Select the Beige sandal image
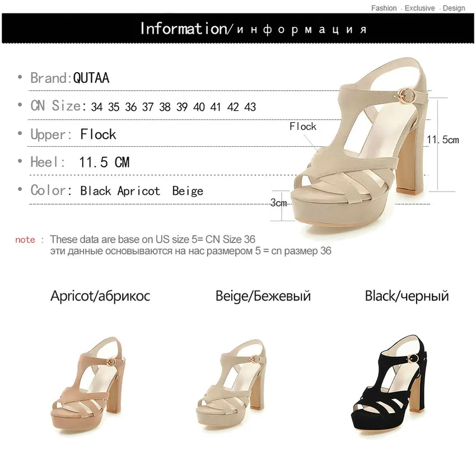476x476 pixels. 231,385
